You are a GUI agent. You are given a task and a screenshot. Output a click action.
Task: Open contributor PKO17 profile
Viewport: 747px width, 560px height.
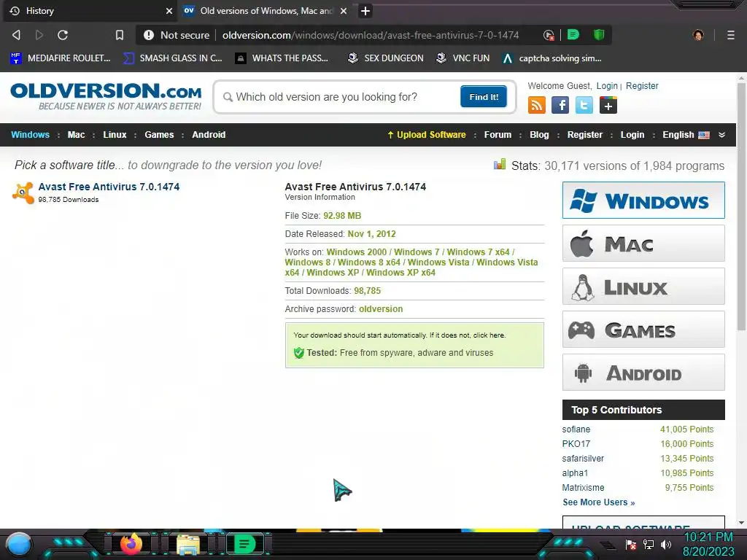576,444
